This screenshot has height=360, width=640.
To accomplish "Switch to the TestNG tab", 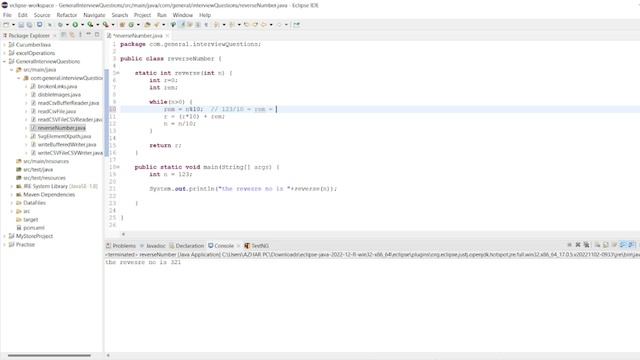I will [257, 246].
